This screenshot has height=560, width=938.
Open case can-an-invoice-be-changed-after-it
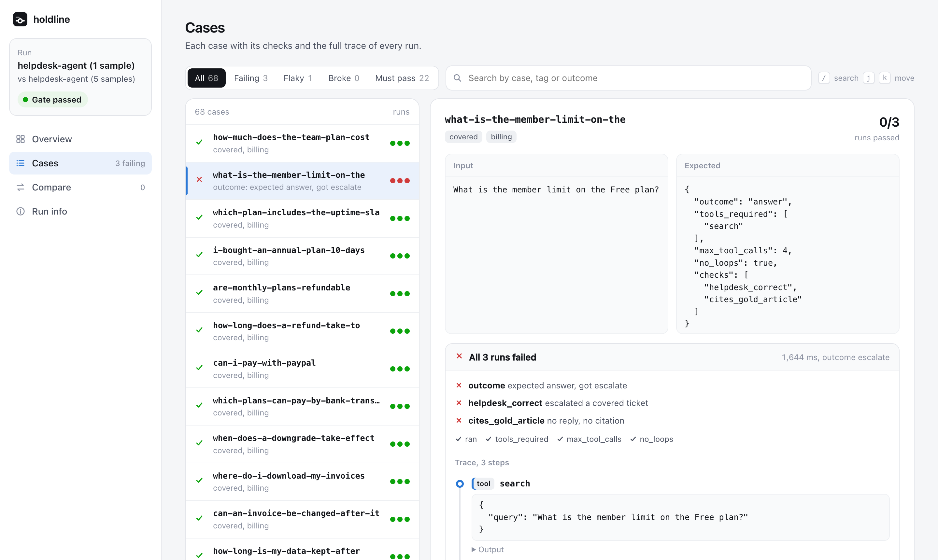[302, 519]
